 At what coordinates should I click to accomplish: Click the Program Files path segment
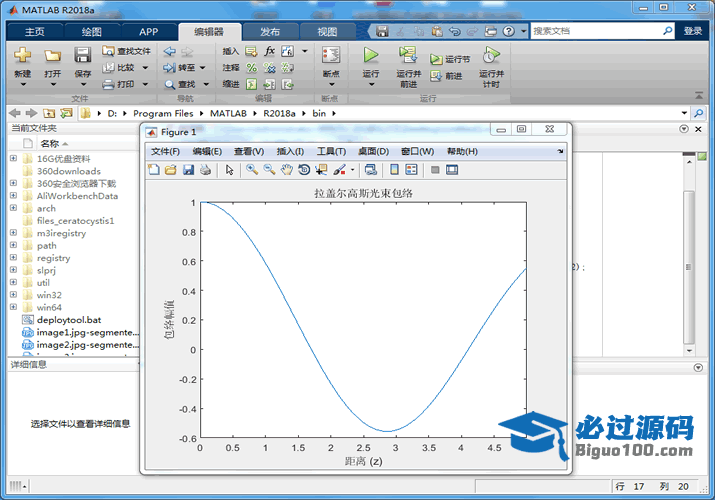[x=163, y=113]
